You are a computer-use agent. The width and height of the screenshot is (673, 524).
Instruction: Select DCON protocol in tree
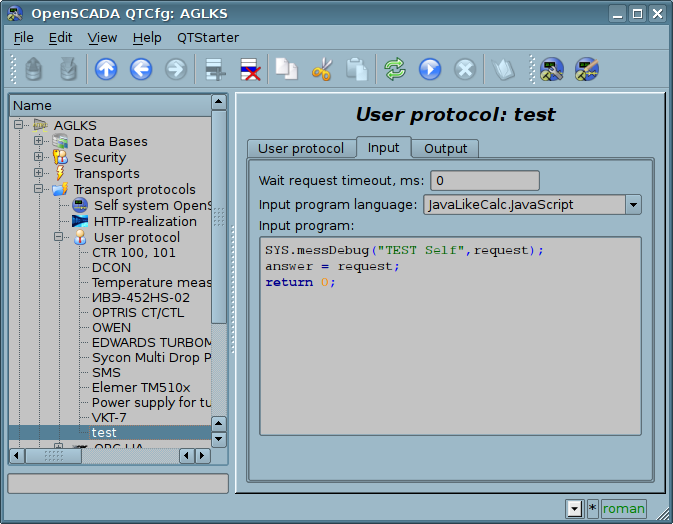(x=112, y=267)
